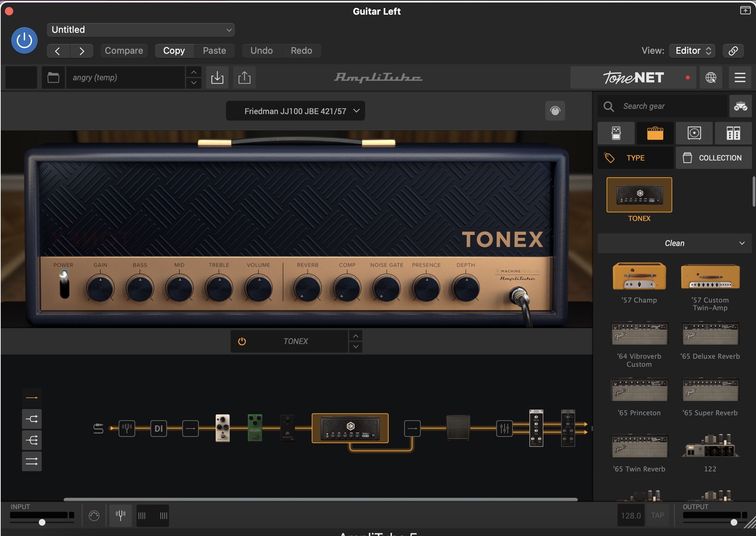Image resolution: width=756 pixels, height=536 pixels.
Task: Select the noise gate pedal in chain
Action: [222, 428]
